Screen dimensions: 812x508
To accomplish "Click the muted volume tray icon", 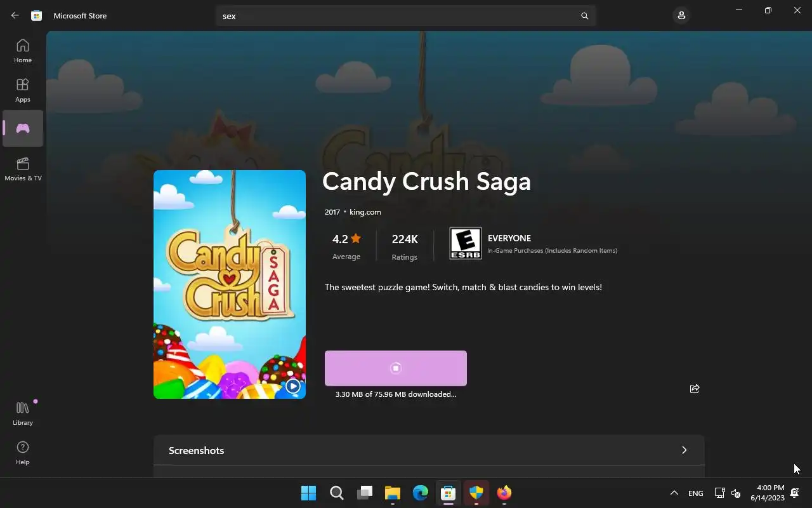I will point(736,493).
